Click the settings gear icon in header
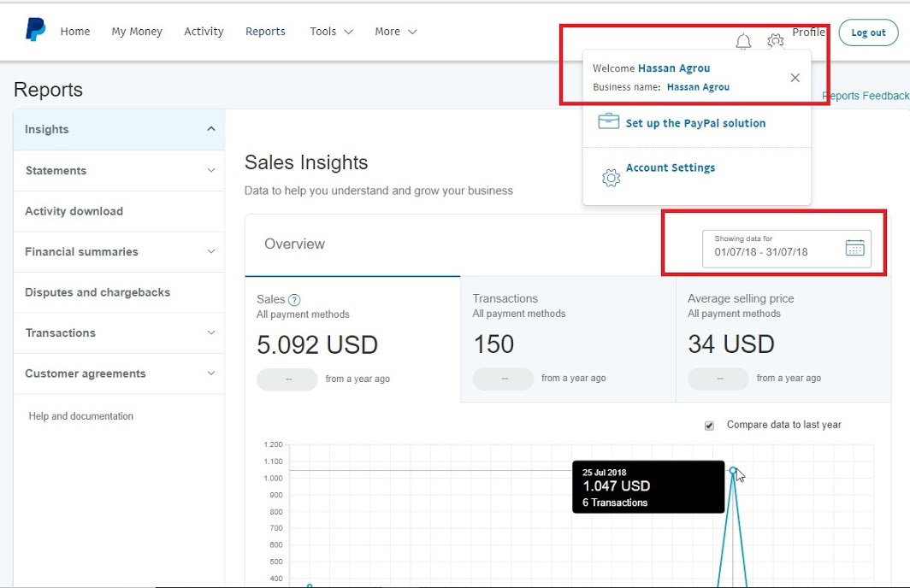Screen dimensions: 910x588 pyautogui.click(x=776, y=40)
